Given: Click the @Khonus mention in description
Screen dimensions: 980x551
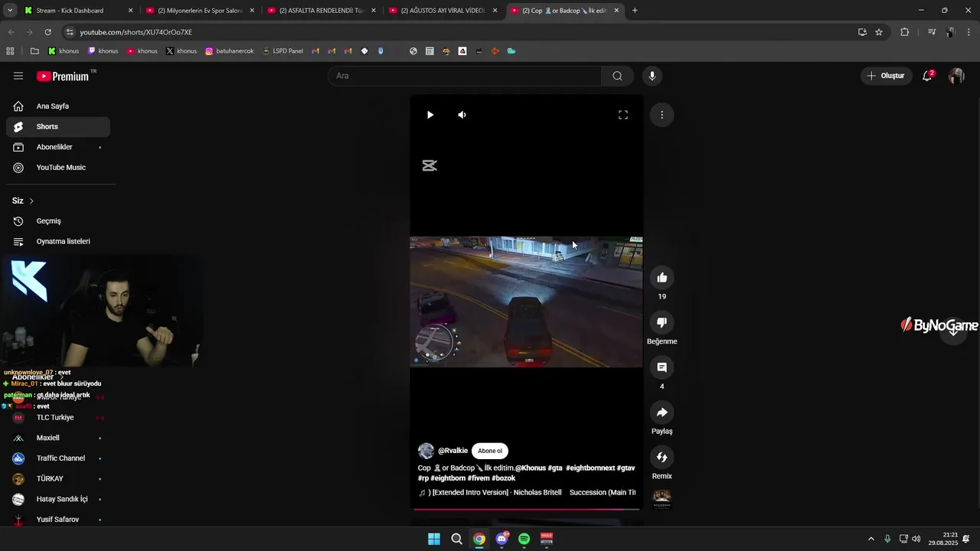Looking at the screenshot, I should coord(531,468).
